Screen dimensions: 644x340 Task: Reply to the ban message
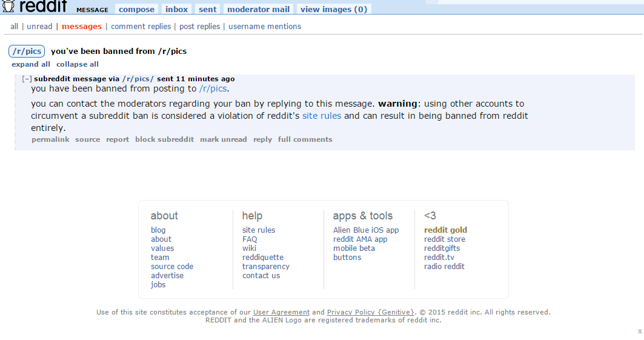pyautogui.click(x=262, y=139)
